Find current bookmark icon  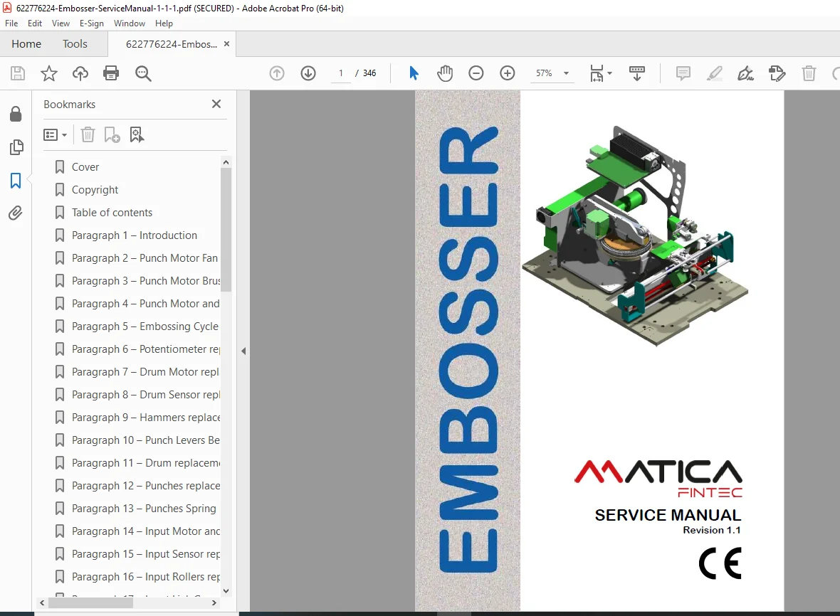click(137, 134)
